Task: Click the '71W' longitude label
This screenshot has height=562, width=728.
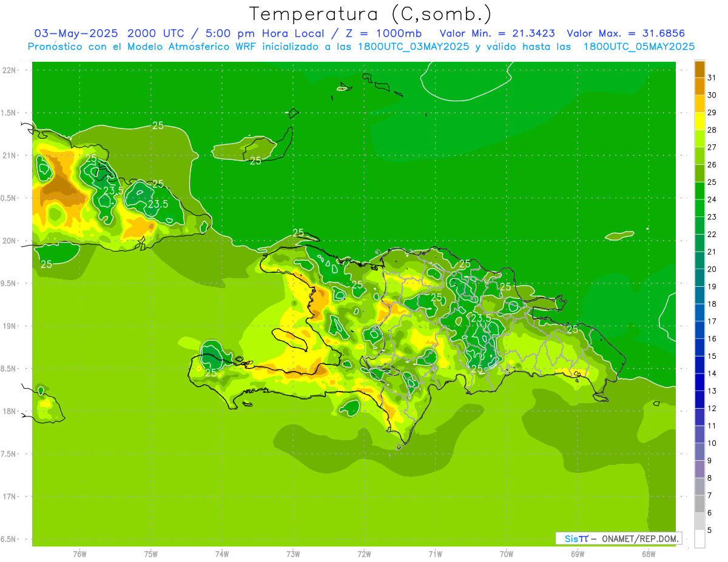Action: [435, 554]
